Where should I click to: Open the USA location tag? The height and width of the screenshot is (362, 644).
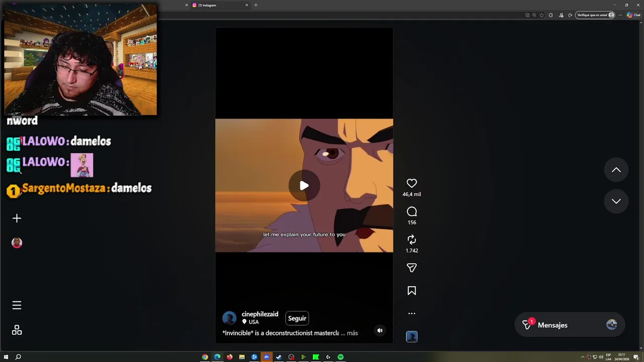coord(251,322)
